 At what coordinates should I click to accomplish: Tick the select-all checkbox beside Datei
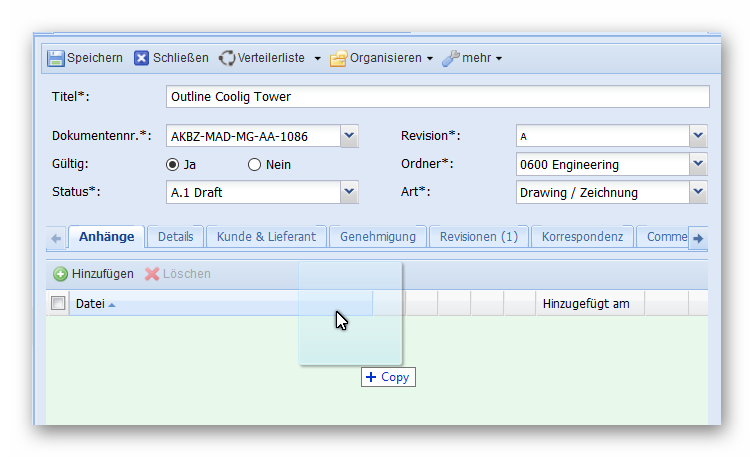(x=58, y=303)
